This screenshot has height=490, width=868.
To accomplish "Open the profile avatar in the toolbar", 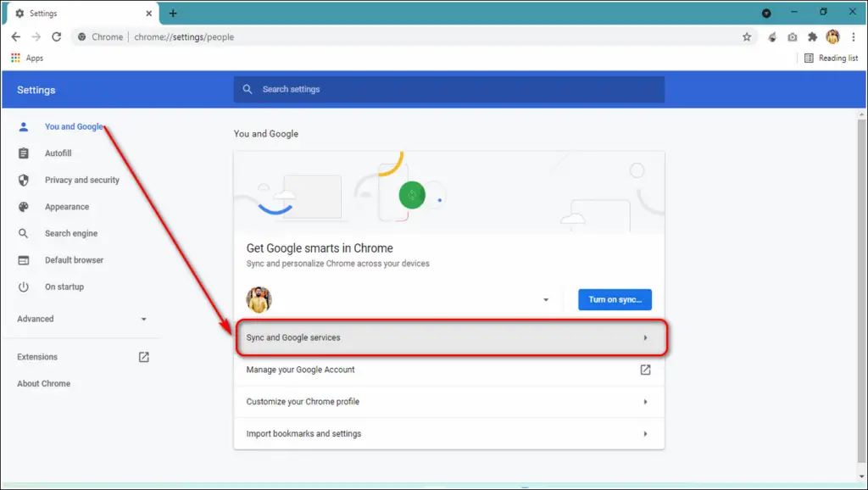I will [x=832, y=37].
